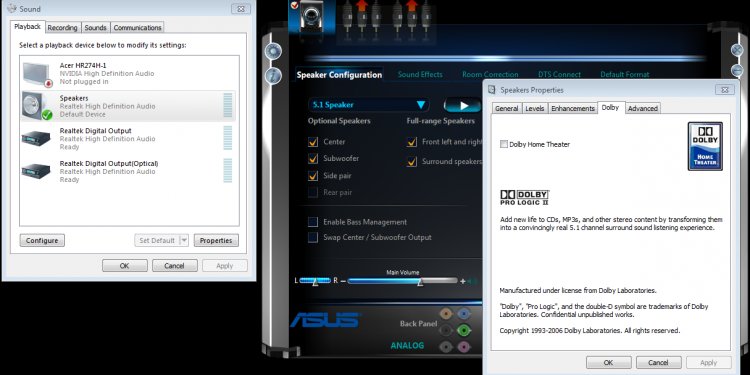The image size is (750, 375).
Task: Open the Room Correction tab
Action: pyautogui.click(x=490, y=75)
